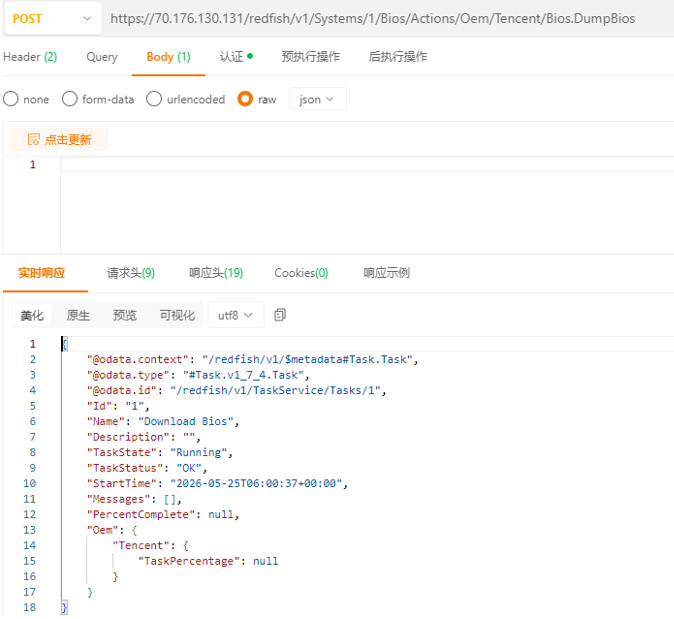Screen dimensions: 674x619
Task: Click the copy response icon
Action: pos(280,315)
